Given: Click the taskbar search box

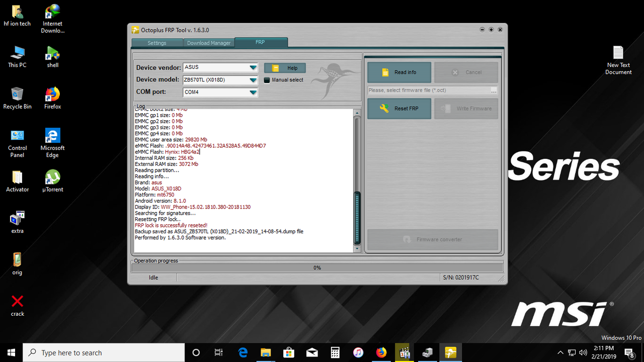Looking at the screenshot, I should pyautogui.click(x=104, y=352).
